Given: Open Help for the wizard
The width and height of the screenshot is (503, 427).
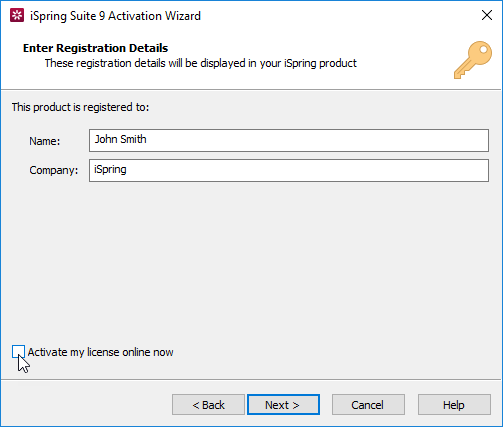Looking at the screenshot, I should [454, 405].
